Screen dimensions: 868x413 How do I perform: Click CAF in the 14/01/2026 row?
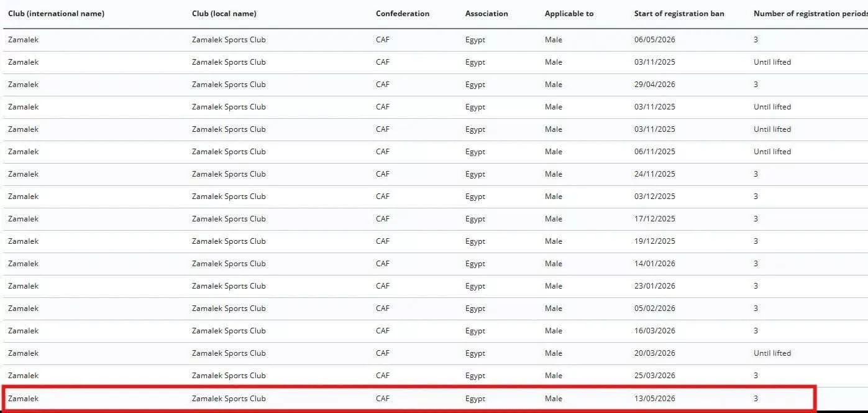(383, 264)
